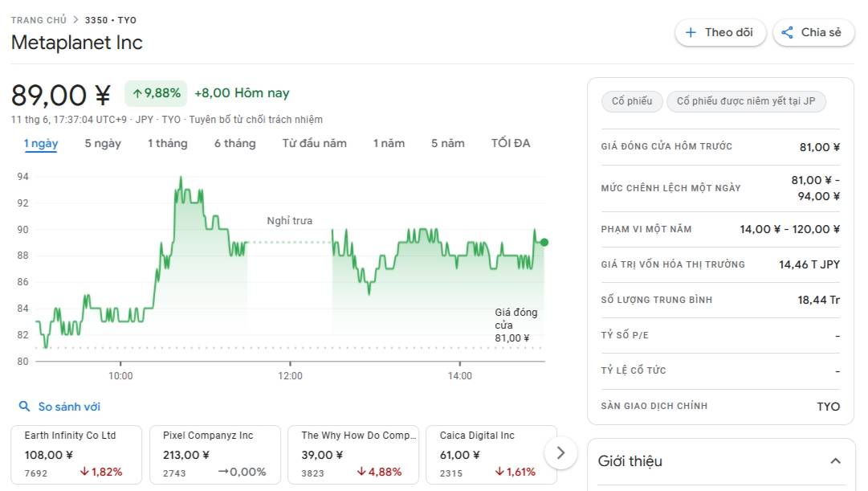868x491 pixels.
Task: Open the Pixel Companyz Inc card
Action: point(214,454)
